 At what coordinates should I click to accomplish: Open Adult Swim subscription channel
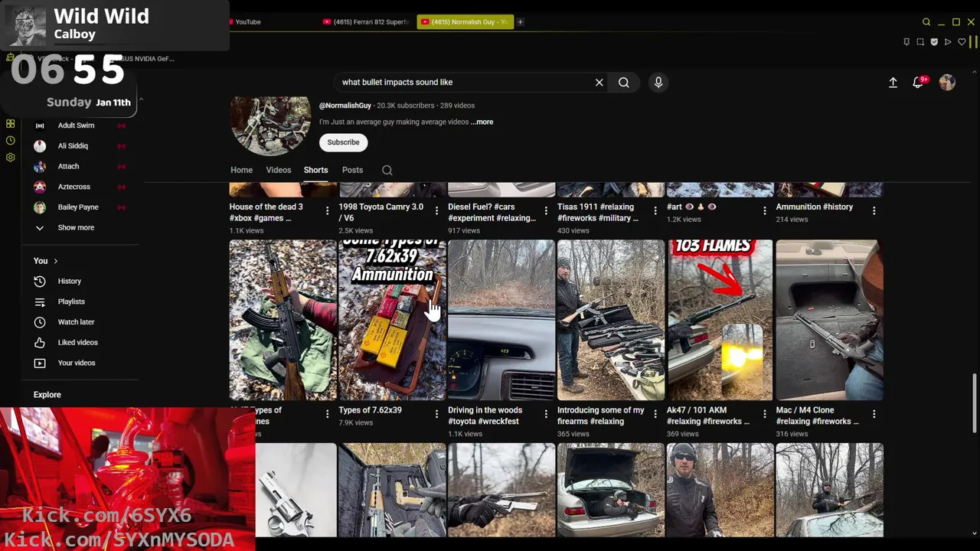76,126
